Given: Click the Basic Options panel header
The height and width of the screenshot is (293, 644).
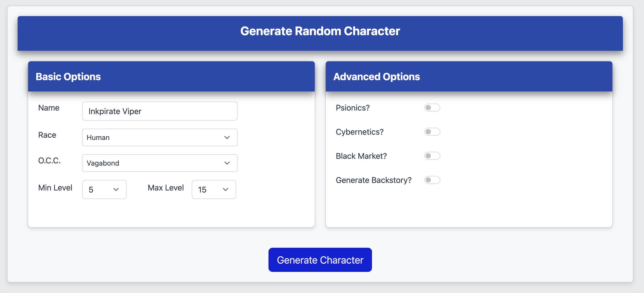Looking at the screenshot, I should point(171,76).
